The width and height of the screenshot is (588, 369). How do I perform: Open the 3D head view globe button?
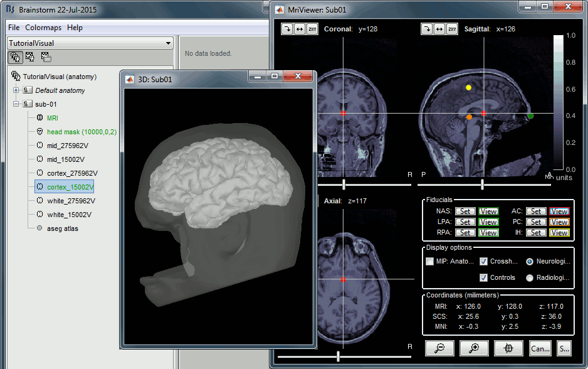[508, 348]
